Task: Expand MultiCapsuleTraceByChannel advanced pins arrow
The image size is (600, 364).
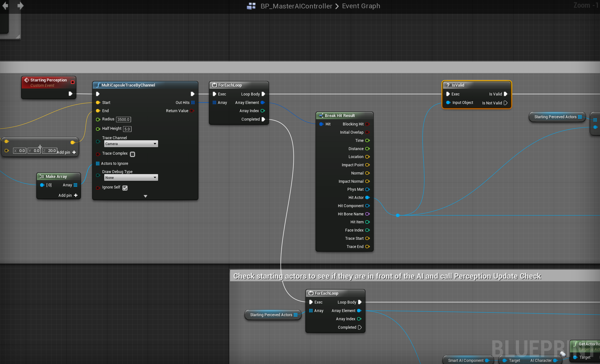Action: click(x=145, y=196)
